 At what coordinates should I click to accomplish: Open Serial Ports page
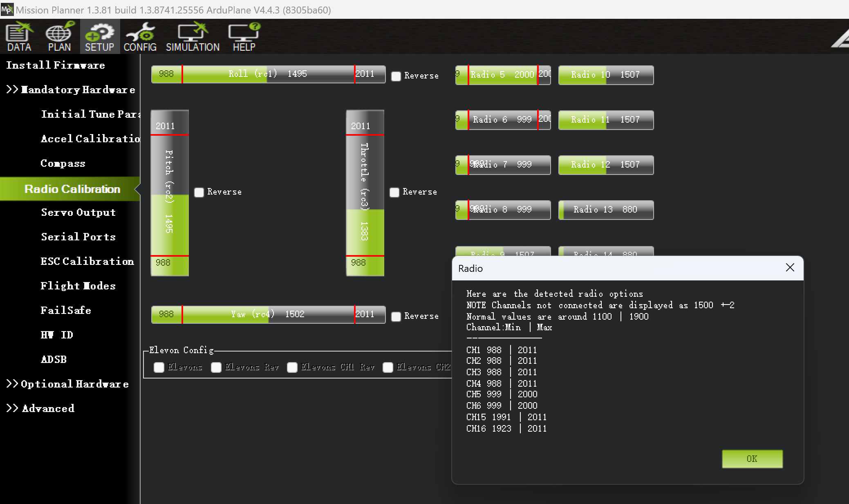[x=78, y=237]
